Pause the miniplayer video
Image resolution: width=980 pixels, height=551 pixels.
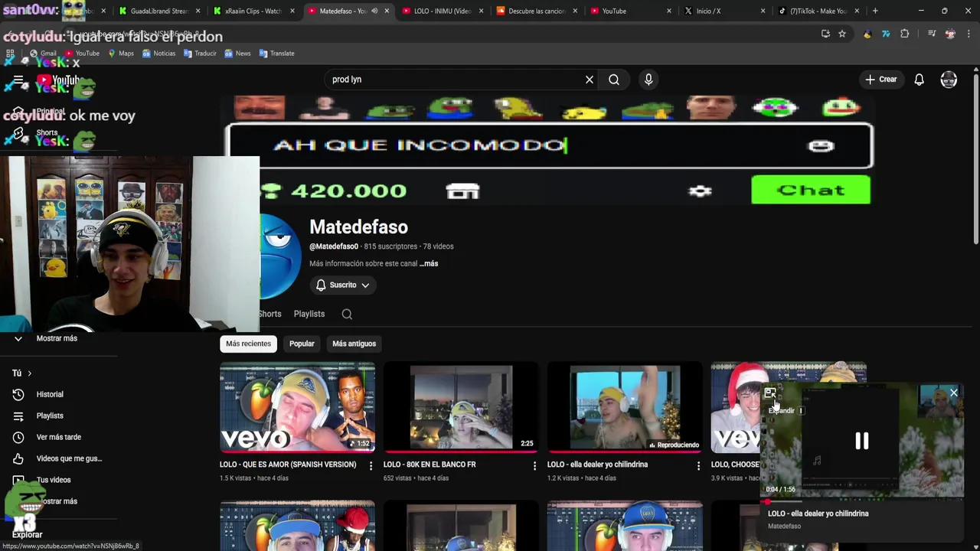coord(862,441)
